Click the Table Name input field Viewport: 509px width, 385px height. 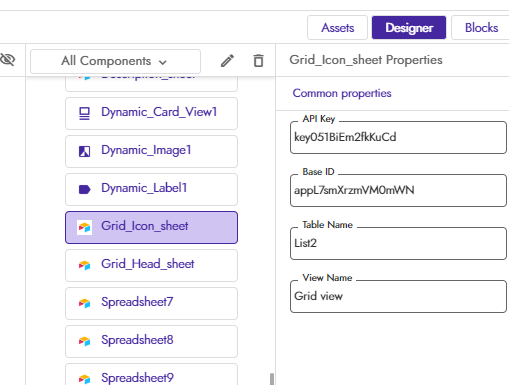[x=398, y=243]
